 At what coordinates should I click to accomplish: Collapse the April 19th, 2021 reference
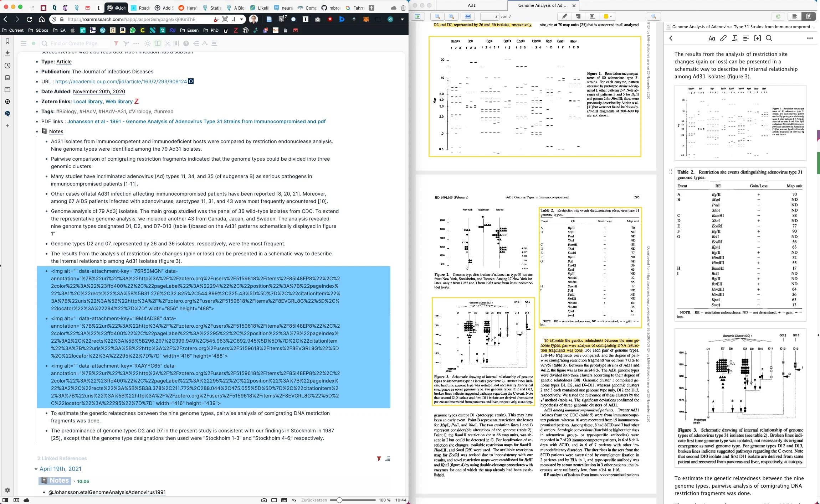(x=36, y=469)
